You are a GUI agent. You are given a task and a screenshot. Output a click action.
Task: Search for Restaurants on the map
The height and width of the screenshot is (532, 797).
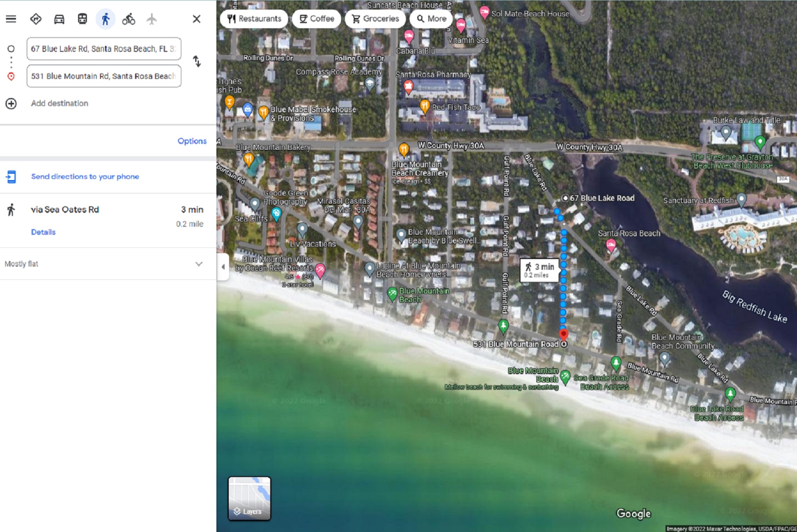point(254,18)
